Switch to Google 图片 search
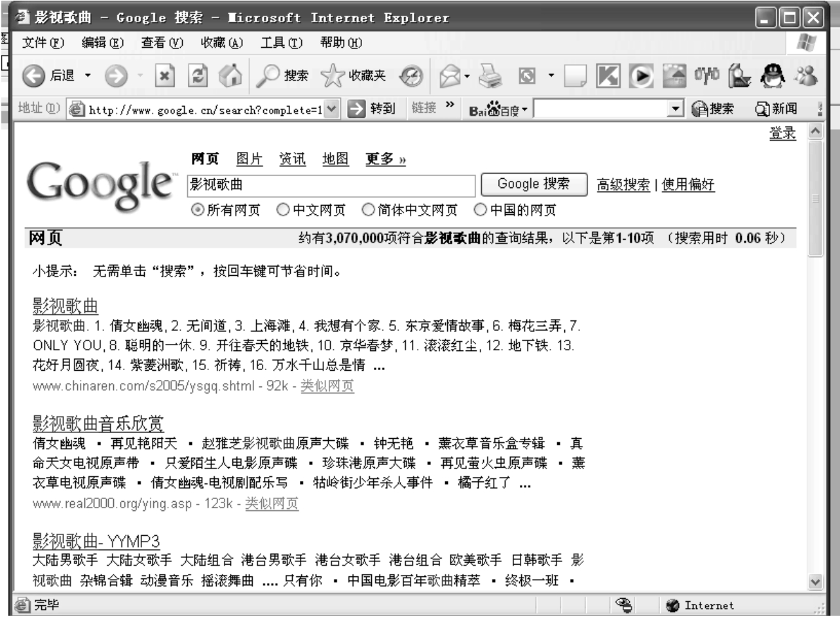 249,160
